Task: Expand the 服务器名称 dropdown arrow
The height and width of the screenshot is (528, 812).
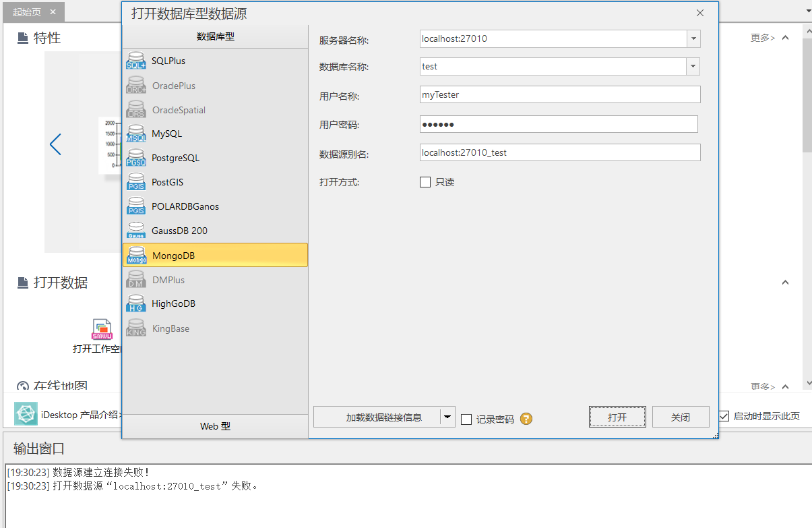Action: [693, 39]
